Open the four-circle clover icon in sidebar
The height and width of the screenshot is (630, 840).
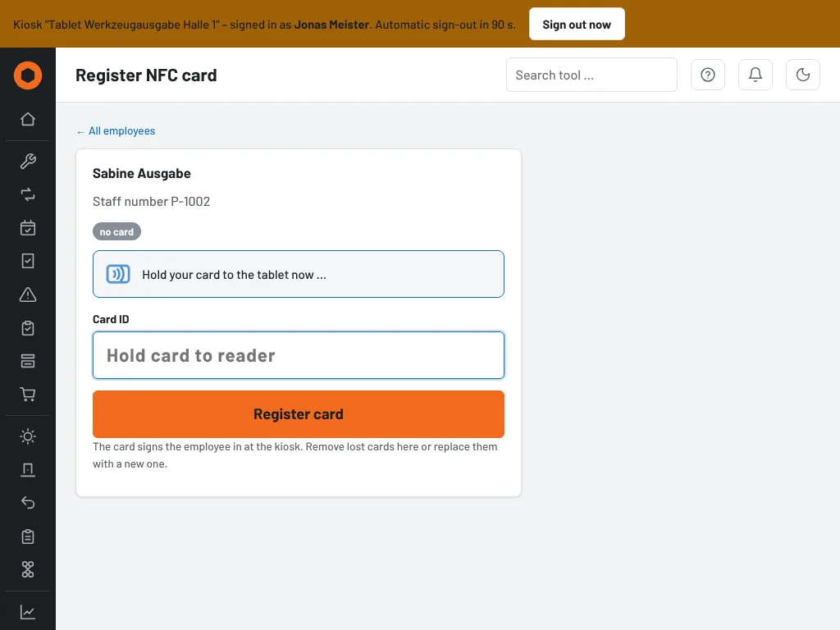click(x=28, y=569)
